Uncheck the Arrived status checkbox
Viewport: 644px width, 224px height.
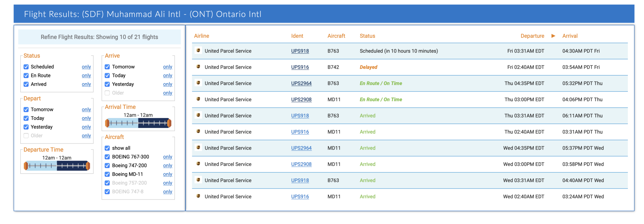click(x=26, y=84)
